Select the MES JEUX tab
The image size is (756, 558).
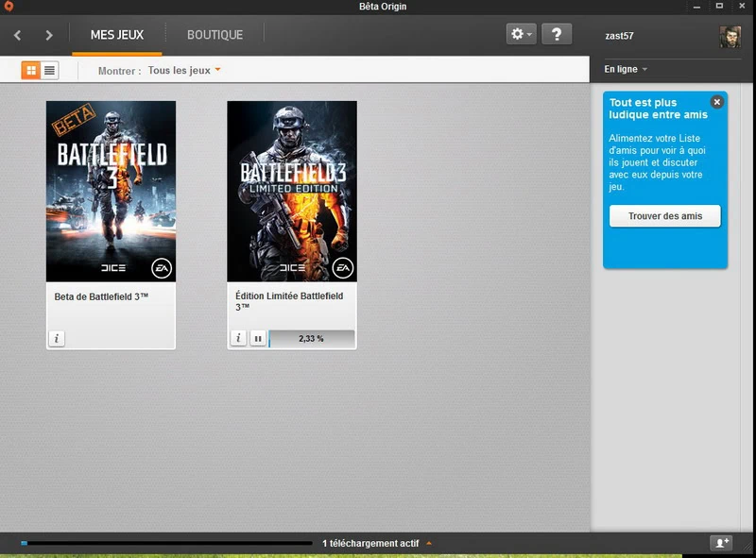117,35
